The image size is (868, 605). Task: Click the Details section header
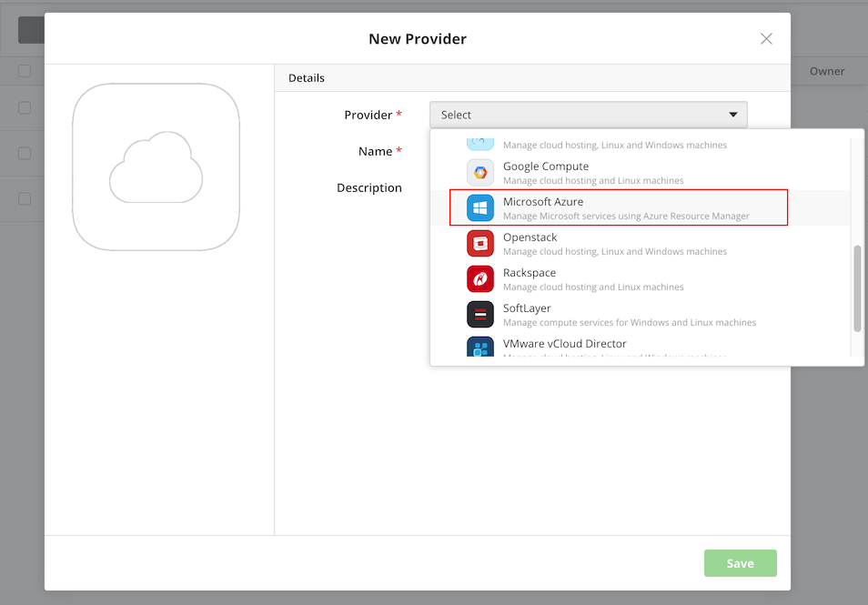(532, 78)
